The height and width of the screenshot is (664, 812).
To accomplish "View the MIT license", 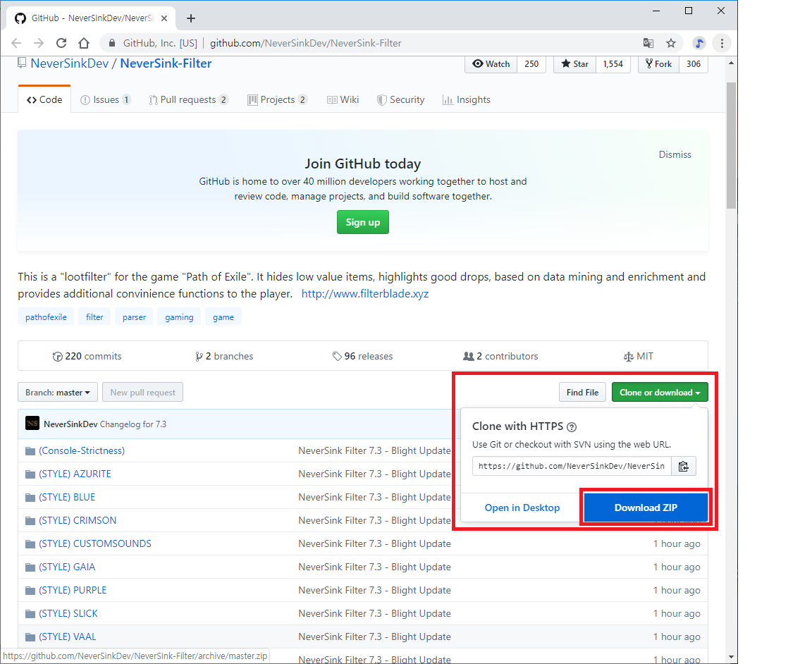I will click(x=639, y=357).
